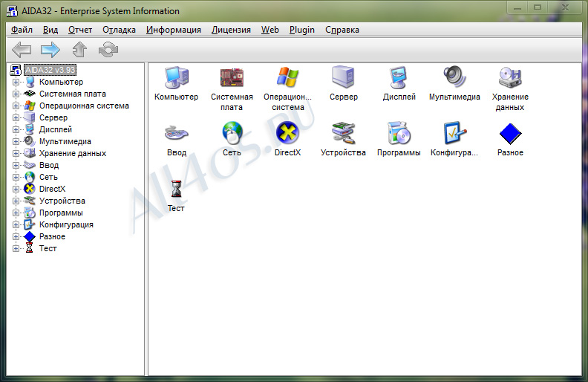The image size is (588, 382).
Task: Expand the Мультимедиа tree node
Action: 16,141
